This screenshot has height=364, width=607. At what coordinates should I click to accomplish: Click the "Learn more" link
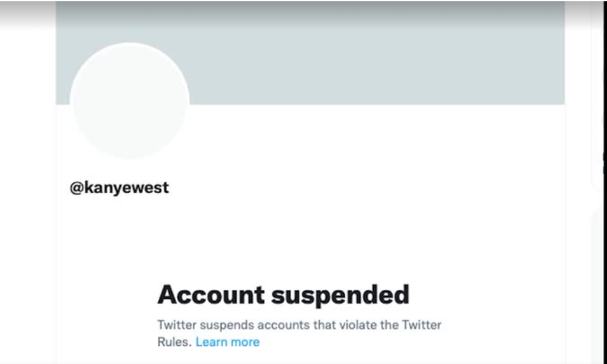(x=227, y=342)
